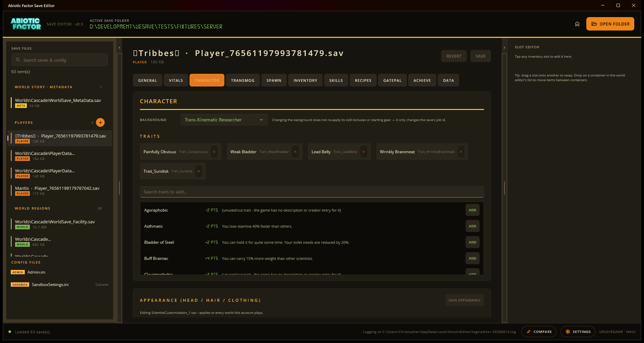Remove the Wrinkly Brainmeat trait
This screenshot has width=644, height=343.
pos(461,152)
